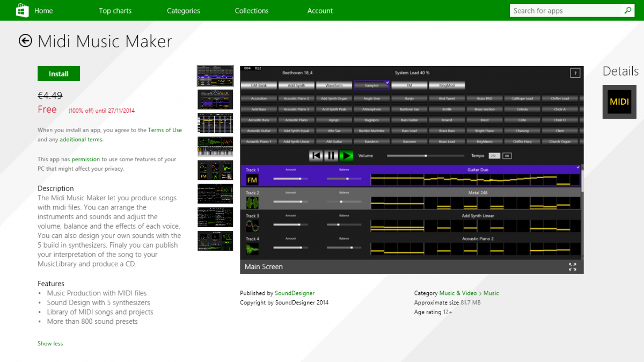
Task: Click the Track 2 green waveform icon
Action: coord(252,203)
